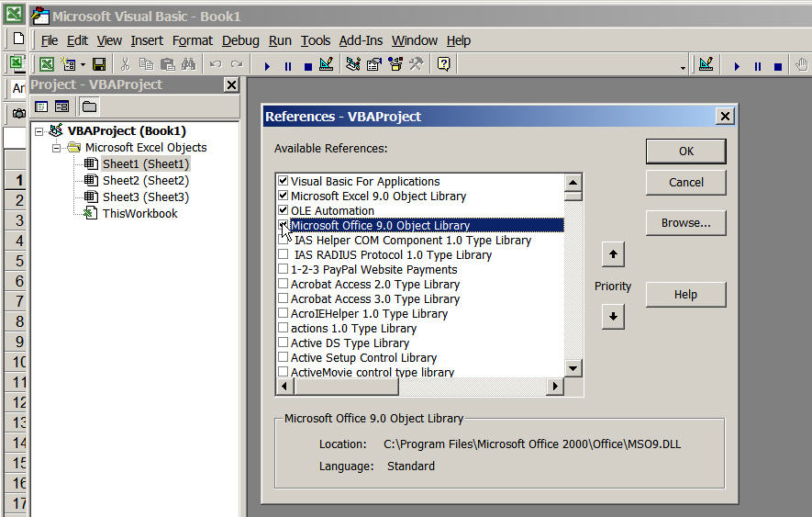Open the Properties Window toolbar icon
The width and height of the screenshot is (812, 517).
point(374,64)
